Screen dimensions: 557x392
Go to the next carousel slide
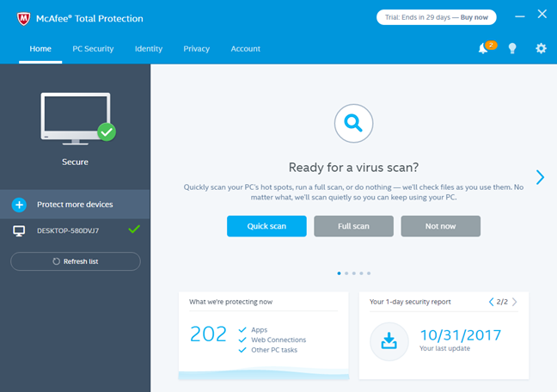[x=540, y=177]
